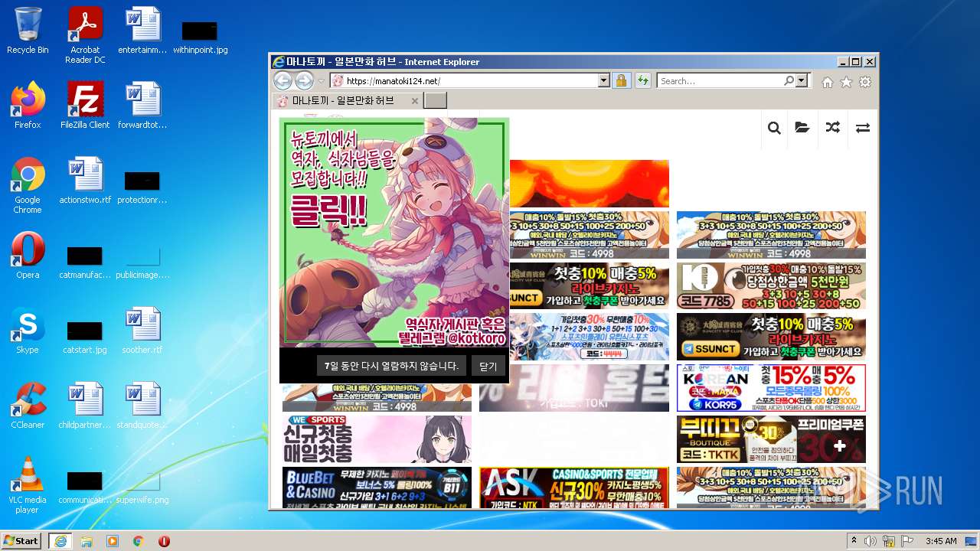Expand the address bar autocomplete dropdown
The image size is (980, 551).
(603, 80)
